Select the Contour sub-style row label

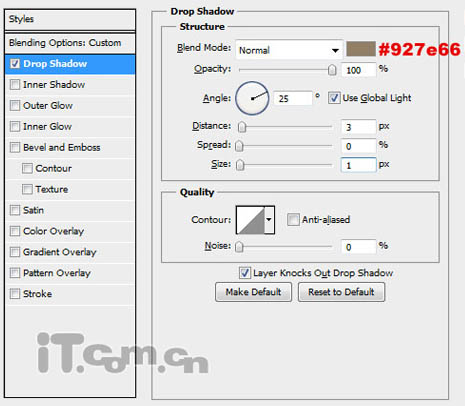click(x=53, y=168)
